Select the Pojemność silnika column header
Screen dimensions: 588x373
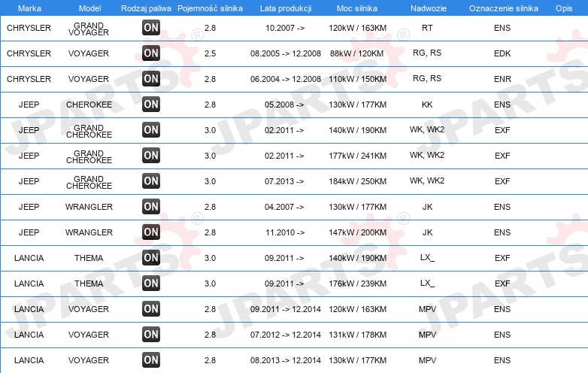click(210, 8)
